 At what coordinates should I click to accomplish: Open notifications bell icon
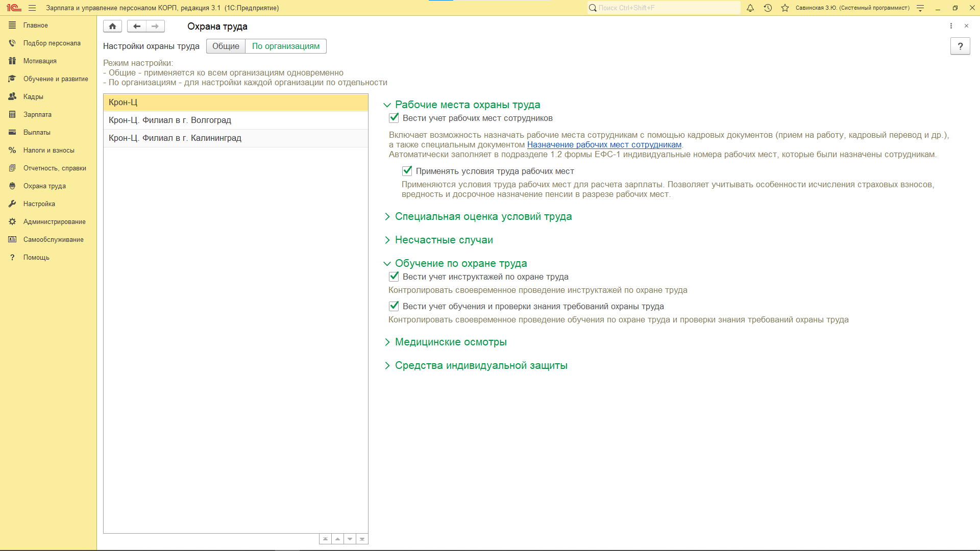[750, 8]
